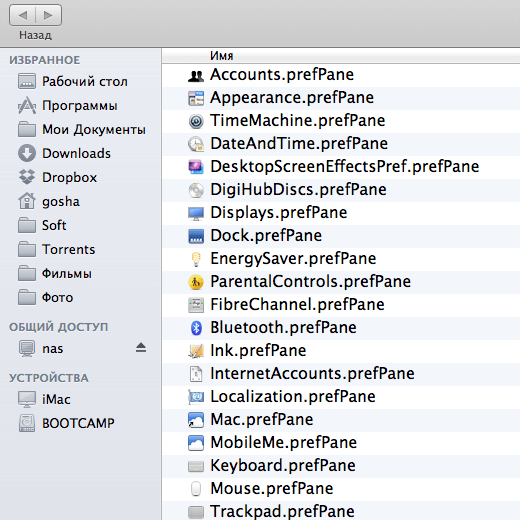Go back with the left arrow button
The image size is (520, 520).
coord(23,15)
